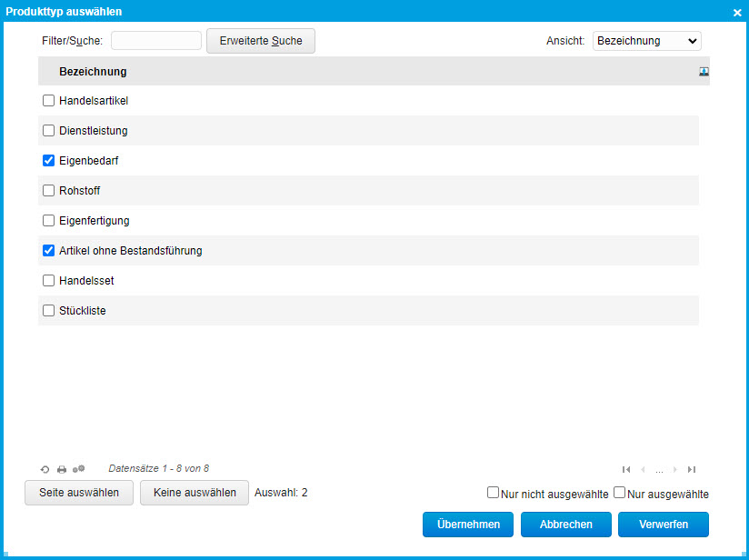Open the Ansicht dropdown
The width and height of the screenshot is (749, 560).
(x=646, y=41)
